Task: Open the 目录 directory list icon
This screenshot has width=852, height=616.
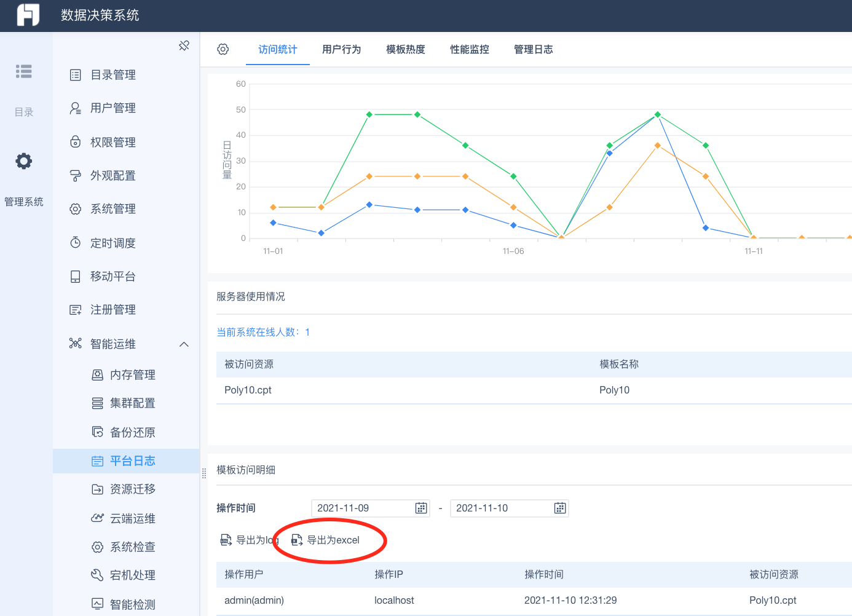Action: point(24,71)
